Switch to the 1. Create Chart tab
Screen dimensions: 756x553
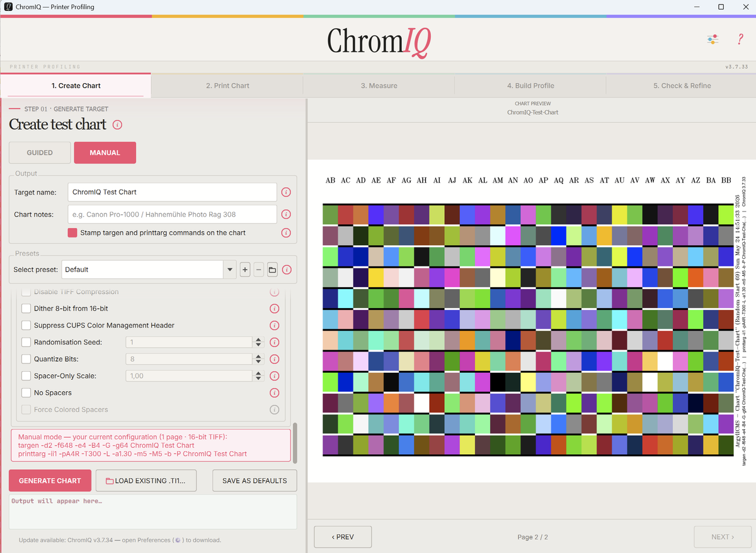tap(76, 86)
